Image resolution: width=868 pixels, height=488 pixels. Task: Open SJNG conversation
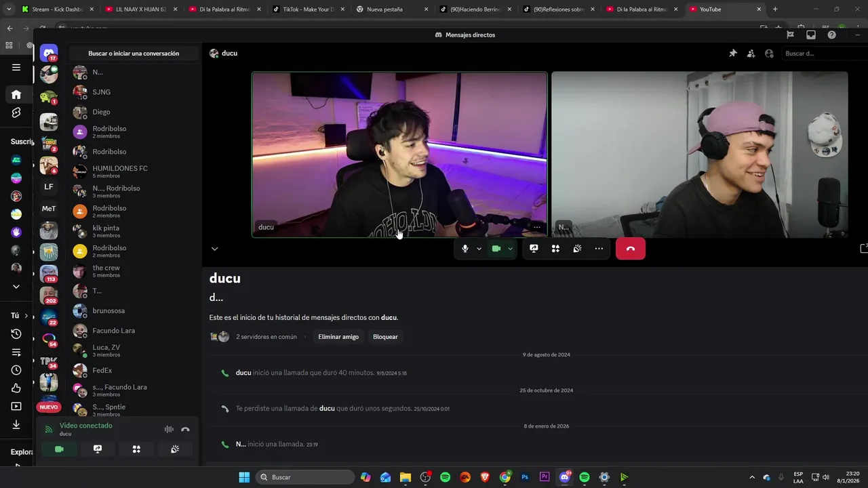(x=134, y=92)
